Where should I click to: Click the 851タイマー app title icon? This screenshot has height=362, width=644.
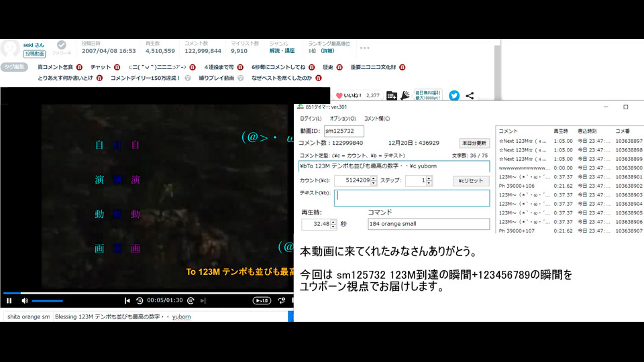tap(301, 107)
